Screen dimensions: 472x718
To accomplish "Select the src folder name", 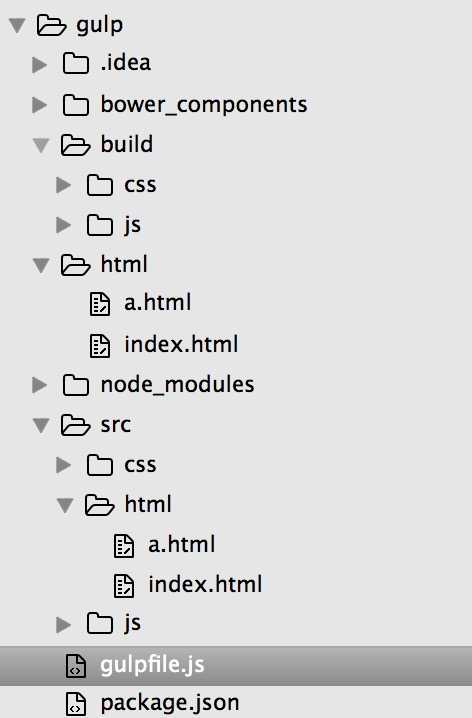I will (116, 425).
